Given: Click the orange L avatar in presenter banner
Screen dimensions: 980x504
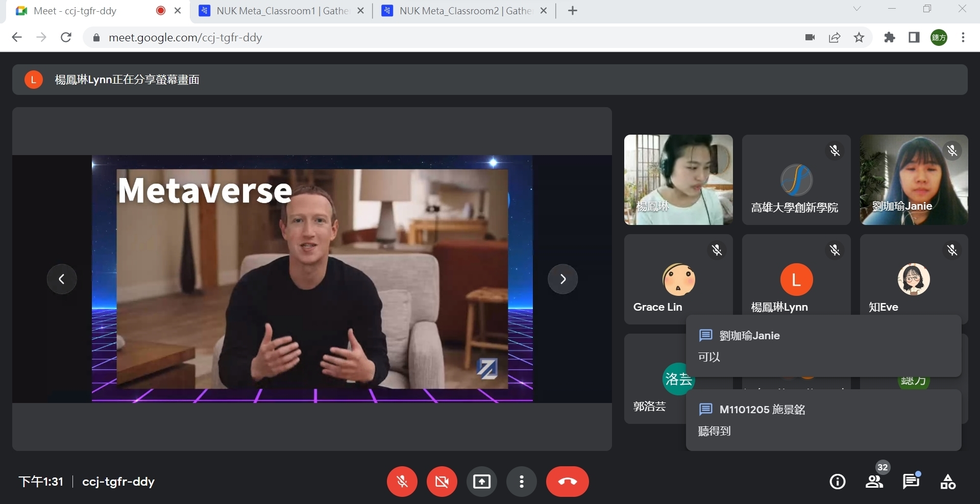Looking at the screenshot, I should [x=34, y=80].
